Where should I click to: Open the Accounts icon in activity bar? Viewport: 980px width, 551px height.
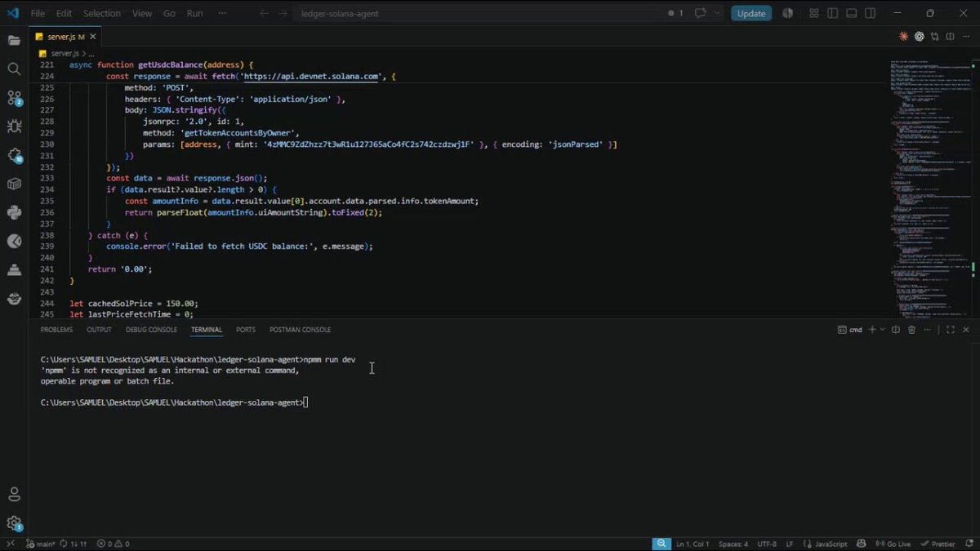coord(14,495)
